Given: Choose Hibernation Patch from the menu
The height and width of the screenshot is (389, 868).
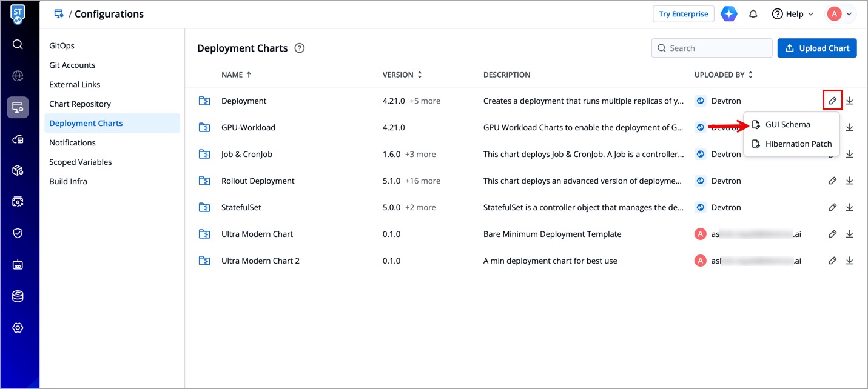Looking at the screenshot, I should tap(798, 144).
